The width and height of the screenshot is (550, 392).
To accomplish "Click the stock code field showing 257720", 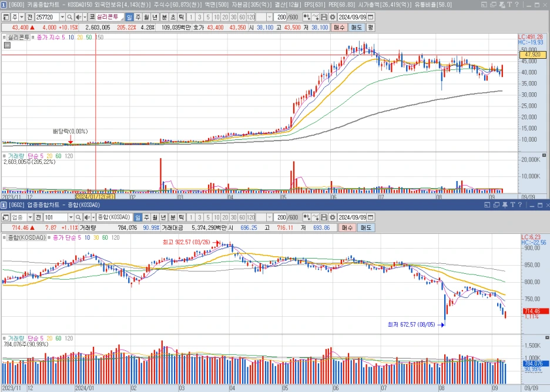I will click(47, 17).
